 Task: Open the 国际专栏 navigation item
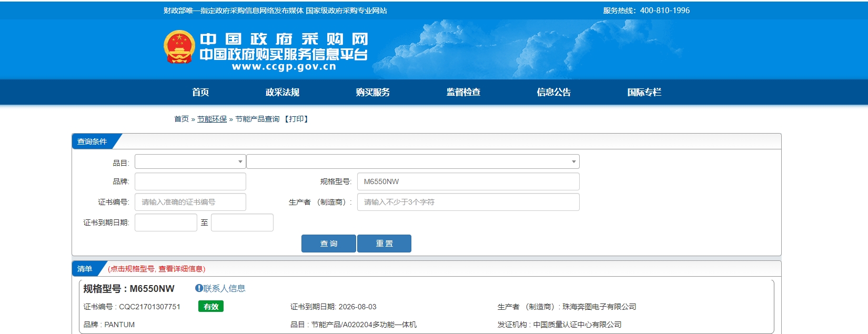point(644,92)
